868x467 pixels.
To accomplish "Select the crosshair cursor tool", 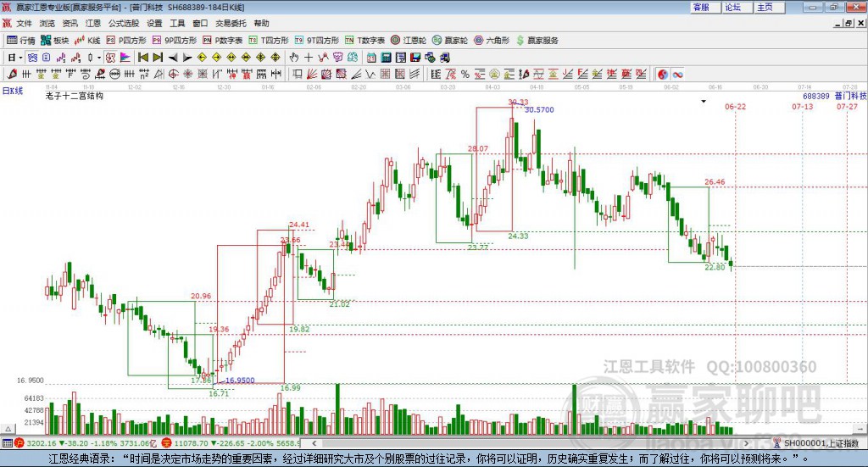I will (x=309, y=58).
